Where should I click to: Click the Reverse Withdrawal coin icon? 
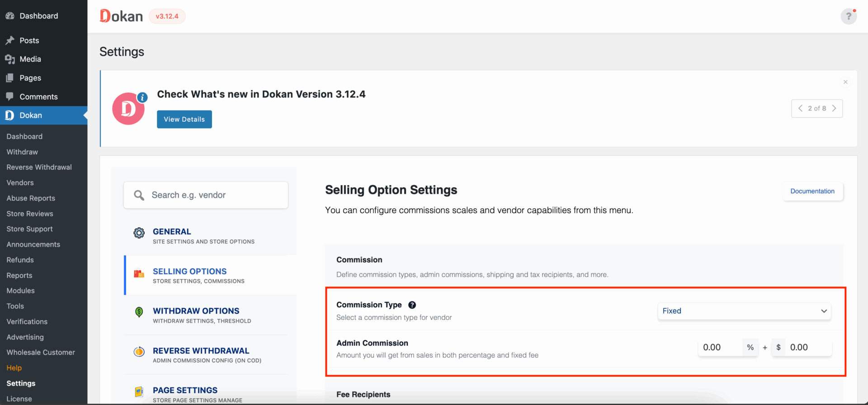pyautogui.click(x=139, y=352)
